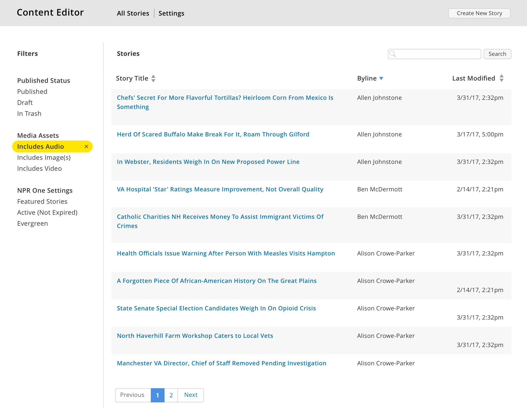Remove the Includes Audio filter with X

tap(86, 146)
